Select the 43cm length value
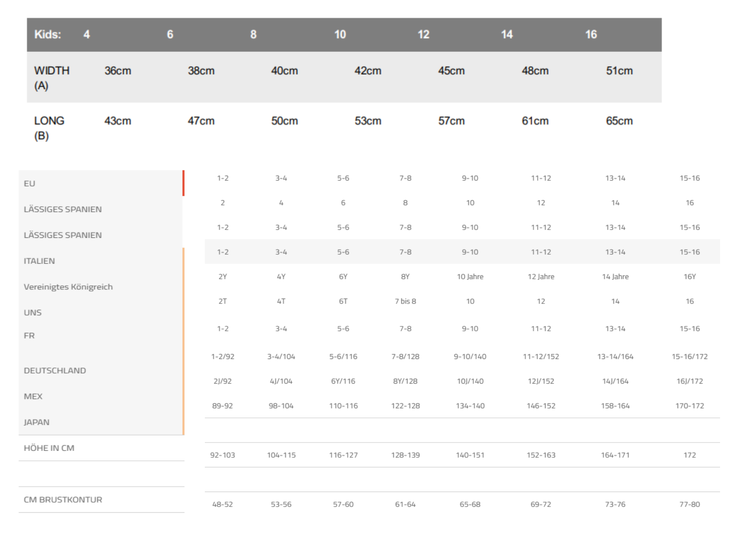The height and width of the screenshot is (546, 756). tap(118, 121)
